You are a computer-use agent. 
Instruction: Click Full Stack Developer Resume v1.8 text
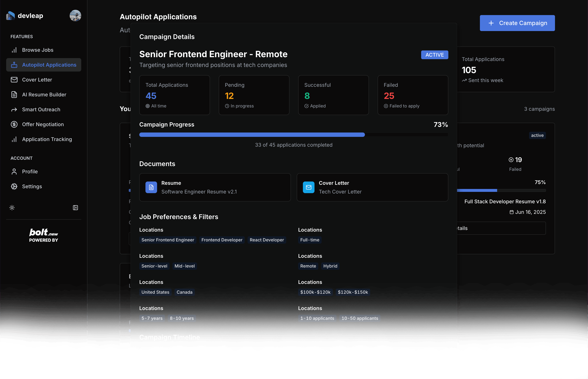coord(505,201)
